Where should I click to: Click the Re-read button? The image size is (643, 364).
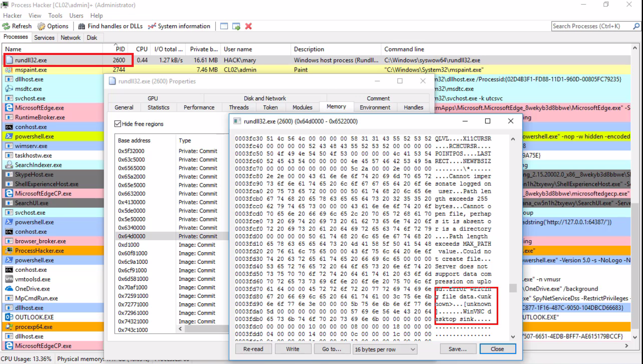pos(253,349)
